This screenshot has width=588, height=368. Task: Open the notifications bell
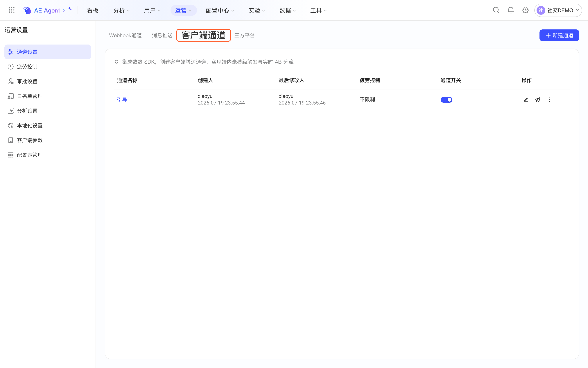(x=511, y=10)
